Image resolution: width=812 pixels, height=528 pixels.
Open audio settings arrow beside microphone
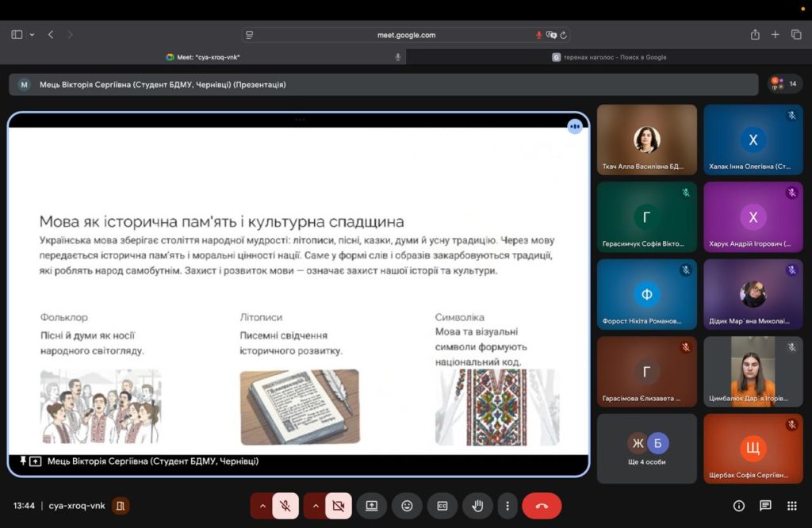tap(262, 506)
